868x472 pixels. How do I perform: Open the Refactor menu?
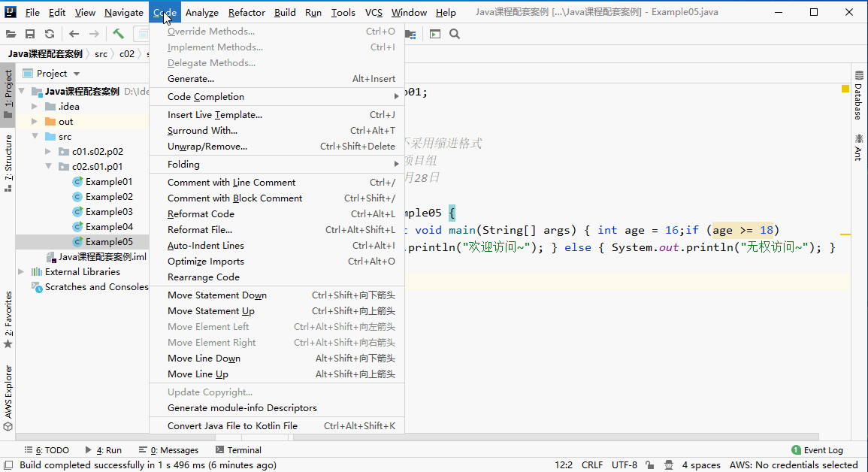click(x=246, y=12)
